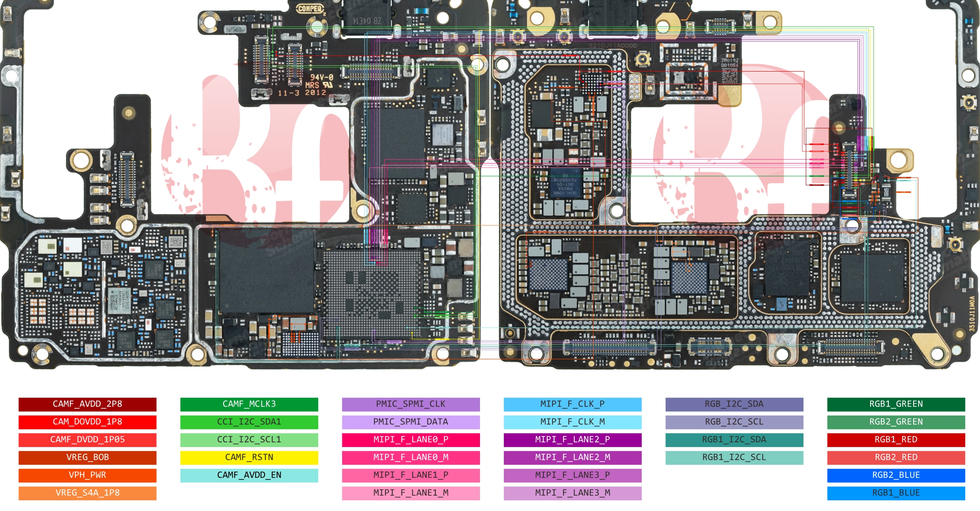Click the RGB2_GREEN legend label
Screen dimensions: 980x511
click(896, 422)
